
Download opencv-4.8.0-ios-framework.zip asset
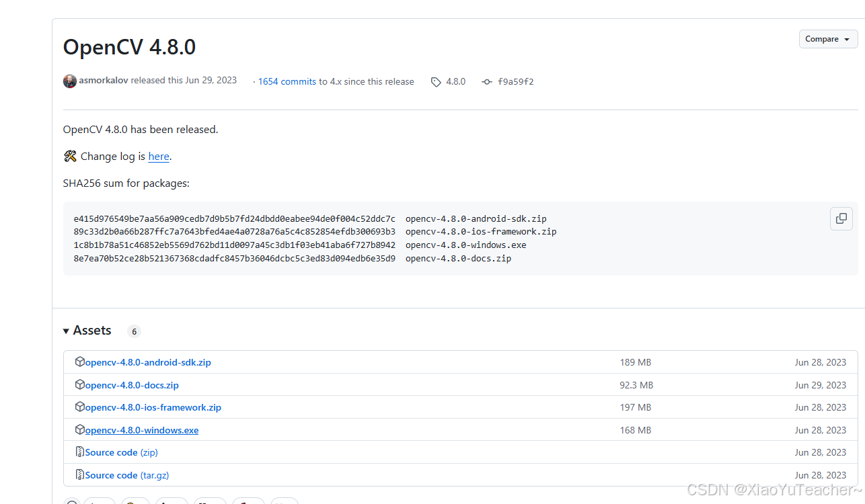tap(153, 407)
